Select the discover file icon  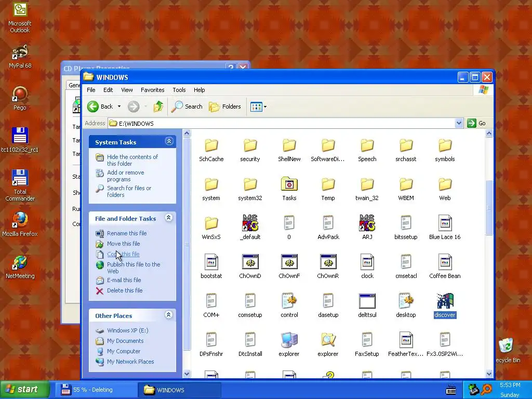coord(445,301)
